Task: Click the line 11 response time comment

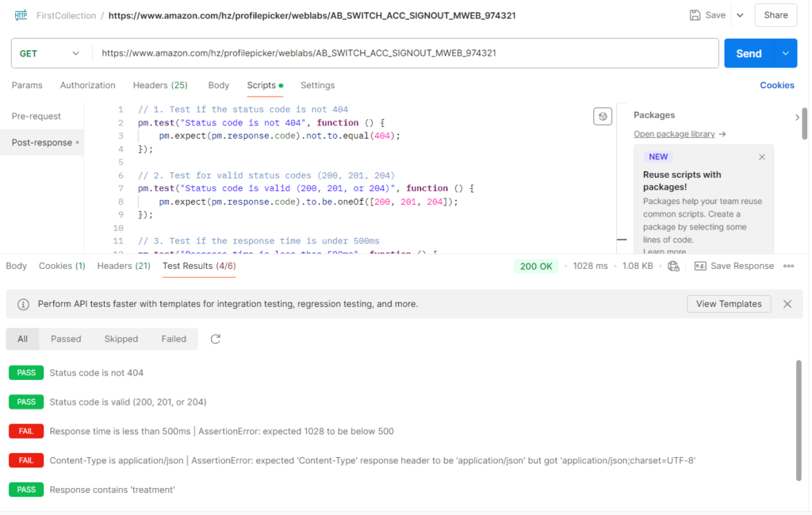Action: coord(259,241)
